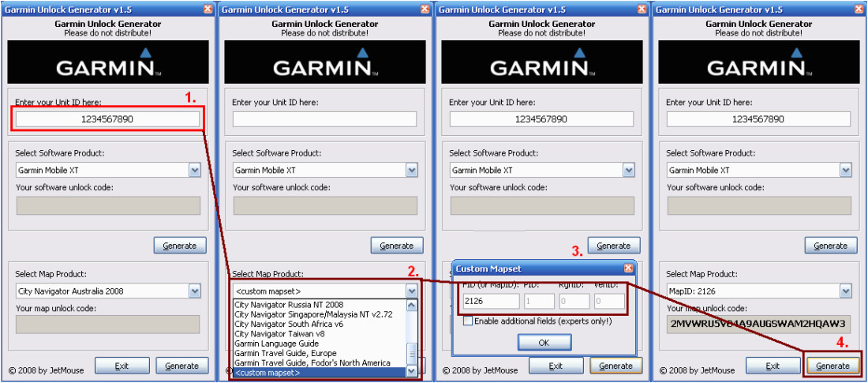The width and height of the screenshot is (868, 383).
Task: Open the MapID: 2126 map product dropdown
Action: pyautogui.click(x=845, y=291)
